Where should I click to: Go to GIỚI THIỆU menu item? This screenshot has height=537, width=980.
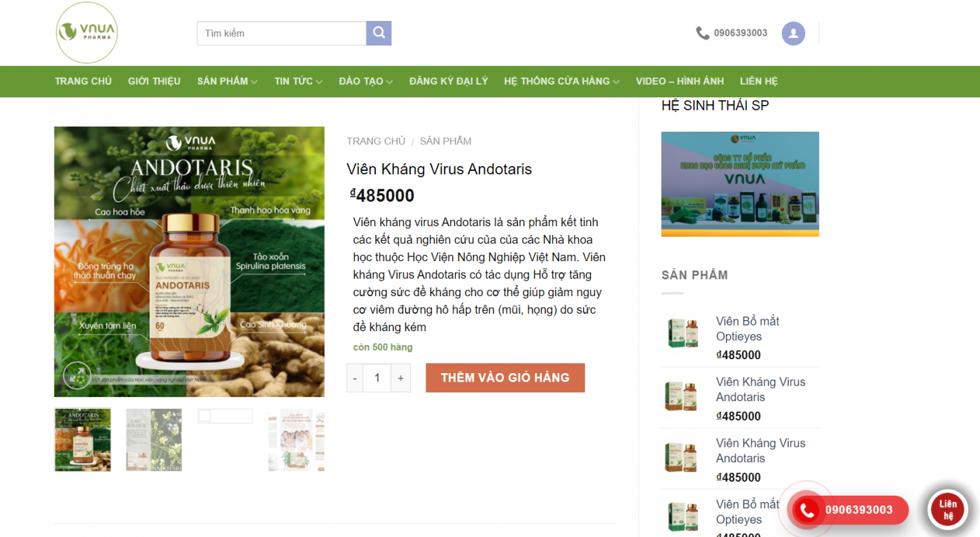154,81
